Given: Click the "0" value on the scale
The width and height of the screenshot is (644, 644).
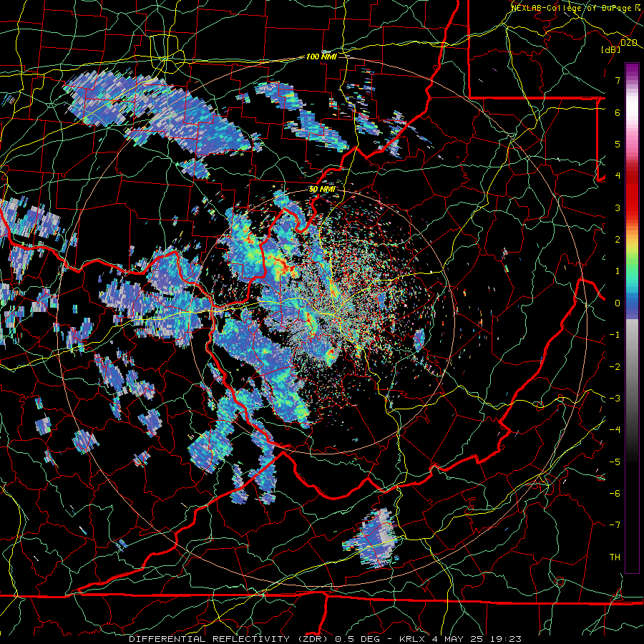Looking at the screenshot, I should 618,303.
